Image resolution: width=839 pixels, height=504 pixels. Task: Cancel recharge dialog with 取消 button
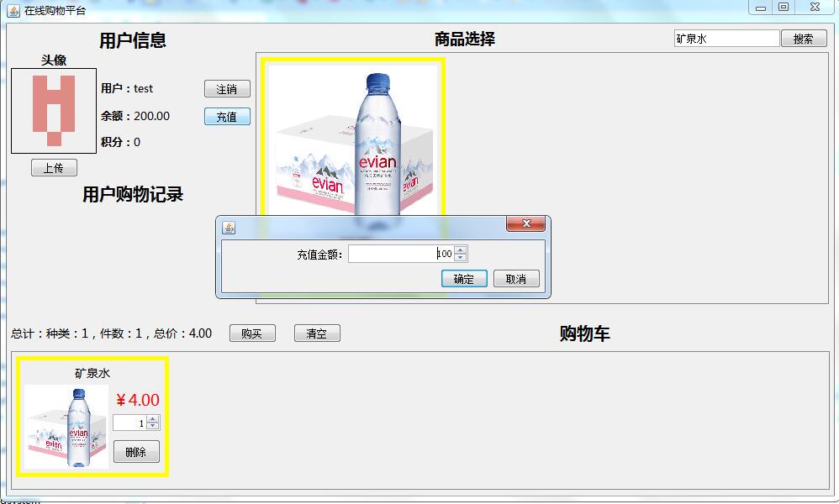516,278
